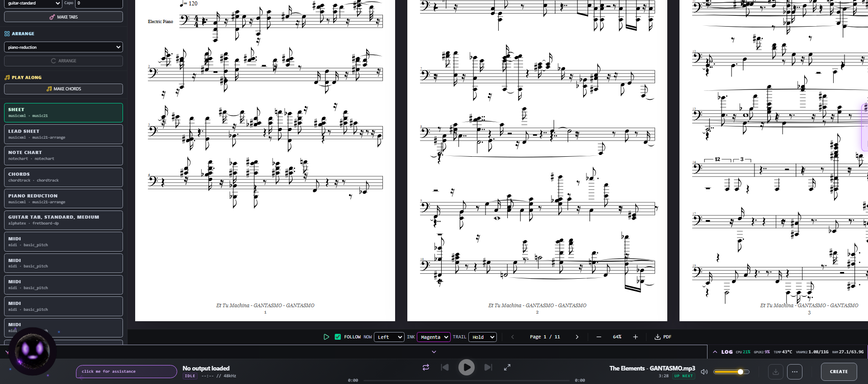Skip to the previous track

coord(445,367)
